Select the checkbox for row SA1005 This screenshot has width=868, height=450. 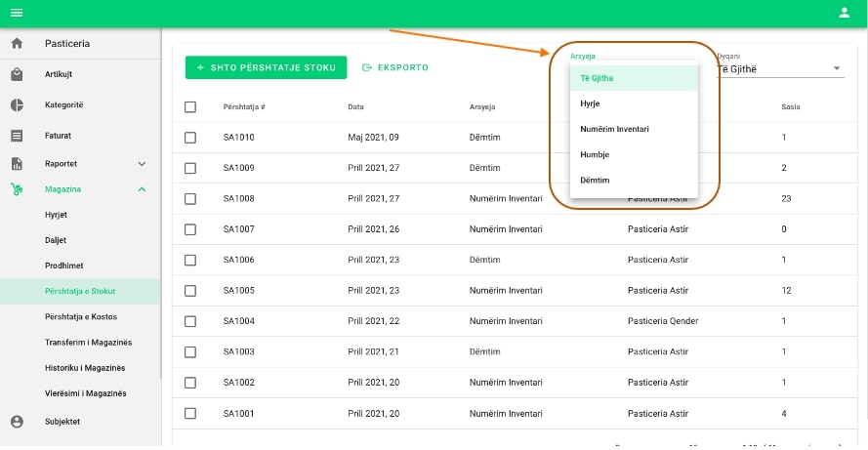tap(190, 291)
